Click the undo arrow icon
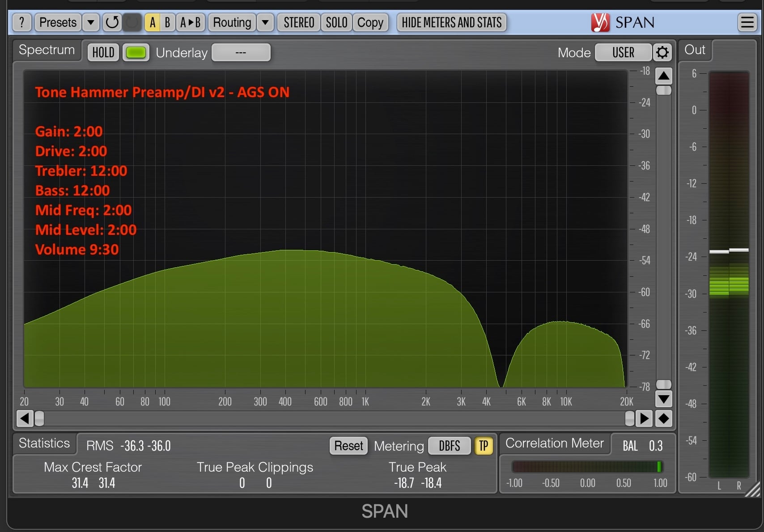Image resolution: width=764 pixels, height=532 pixels. tap(112, 22)
